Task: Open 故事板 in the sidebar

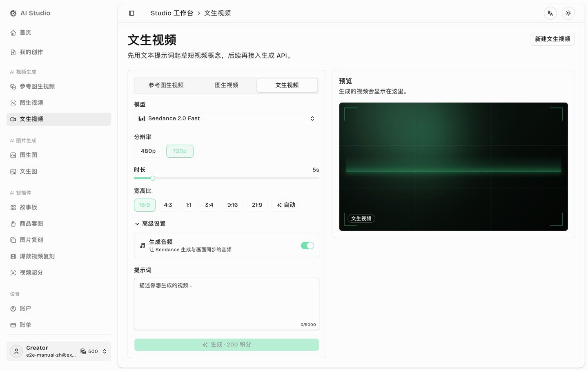Action: tap(59, 208)
